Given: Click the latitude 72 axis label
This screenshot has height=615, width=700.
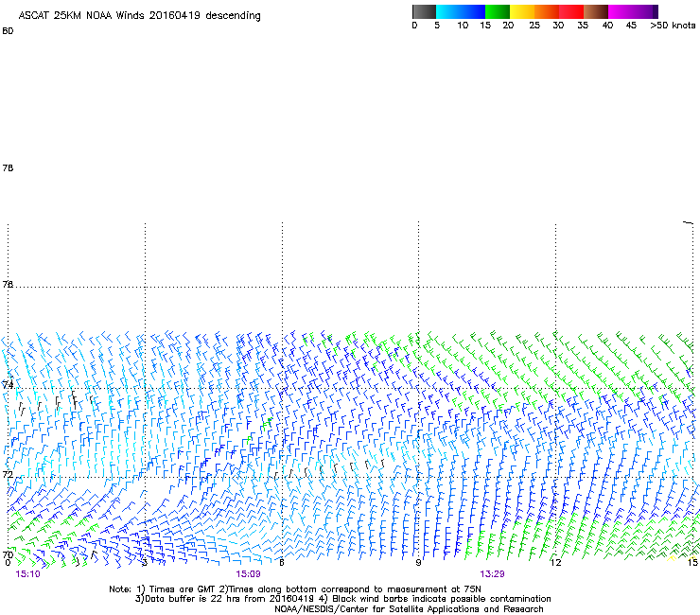Looking at the screenshot, I should (8, 474).
